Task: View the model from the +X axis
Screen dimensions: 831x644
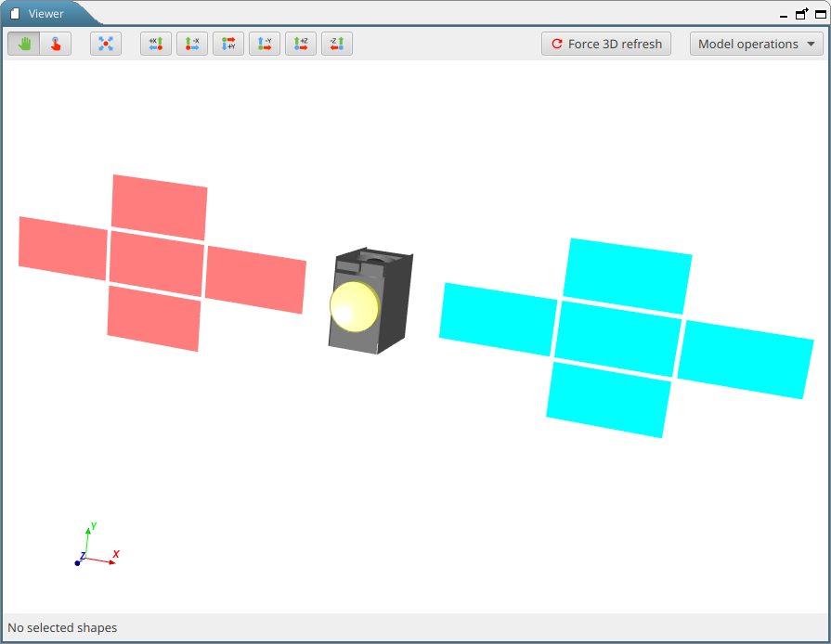Action: coord(155,43)
